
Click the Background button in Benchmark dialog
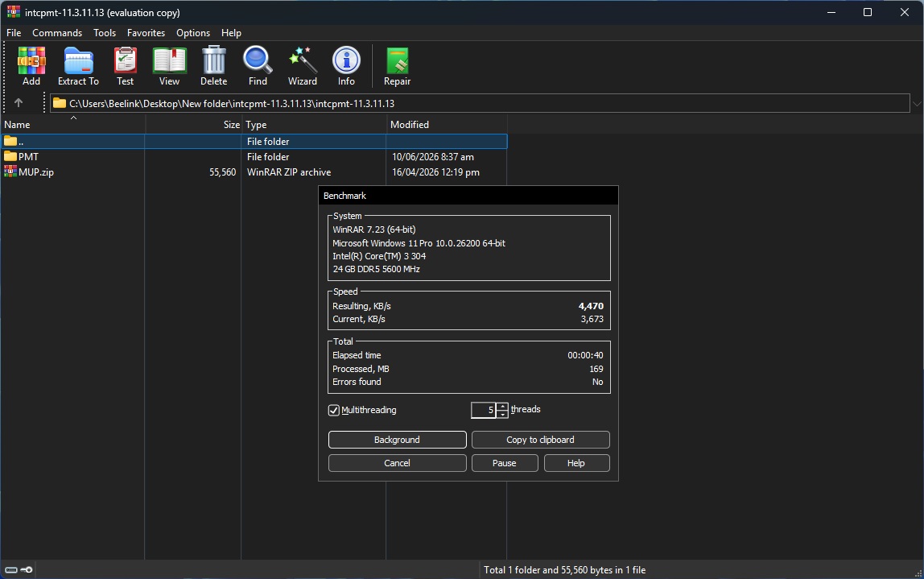397,440
